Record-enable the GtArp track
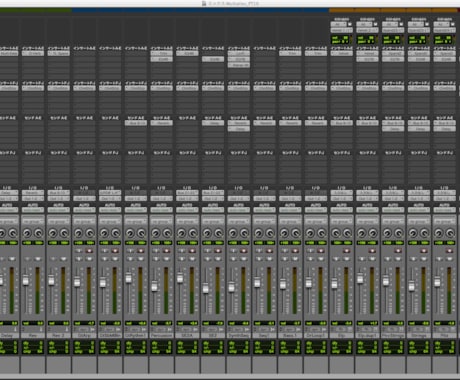The height and width of the screenshot is (380, 460). [x=89, y=251]
